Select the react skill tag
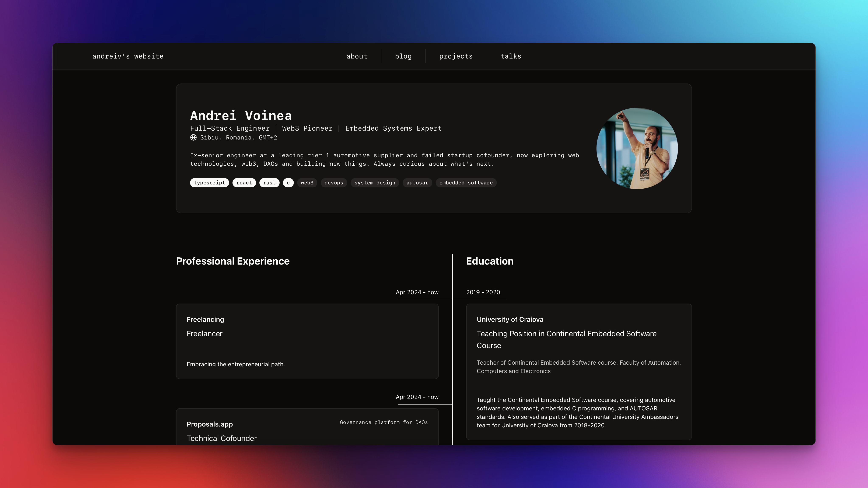The width and height of the screenshot is (868, 488). tap(244, 183)
